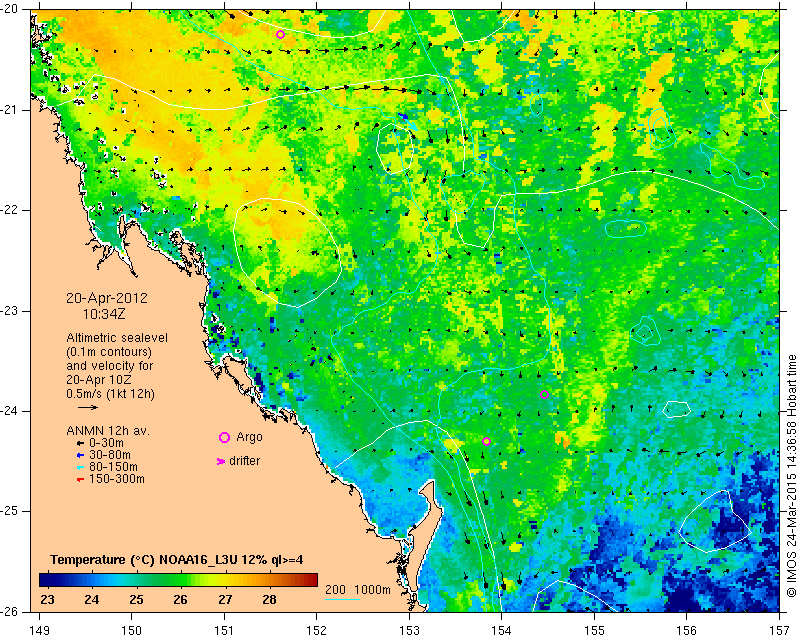800x640 pixels.
Task: Click the blue ANMN mooring arrow near 153E, -21
Action: 403,117
